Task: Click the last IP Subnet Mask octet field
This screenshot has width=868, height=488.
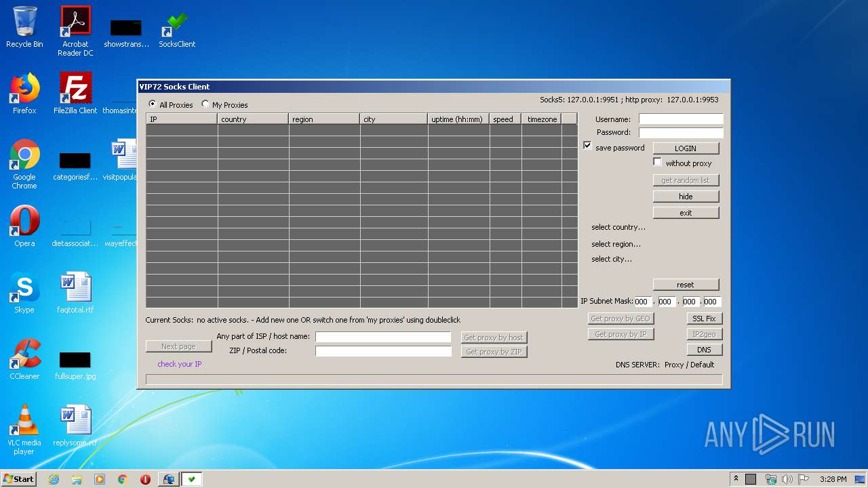Action: (711, 302)
